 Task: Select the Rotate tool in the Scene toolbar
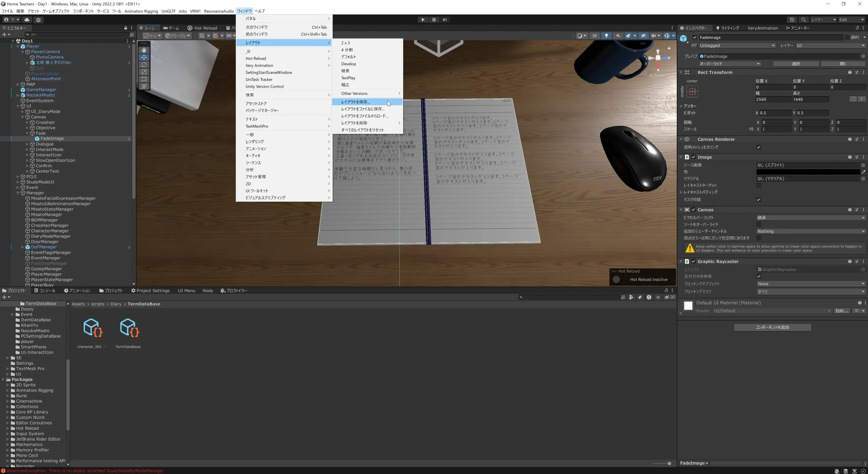point(144,65)
